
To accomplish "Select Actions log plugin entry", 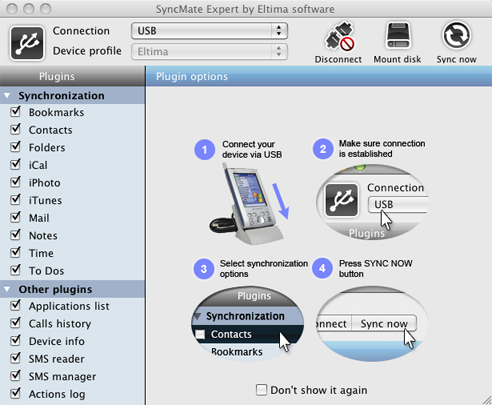I will click(x=57, y=395).
